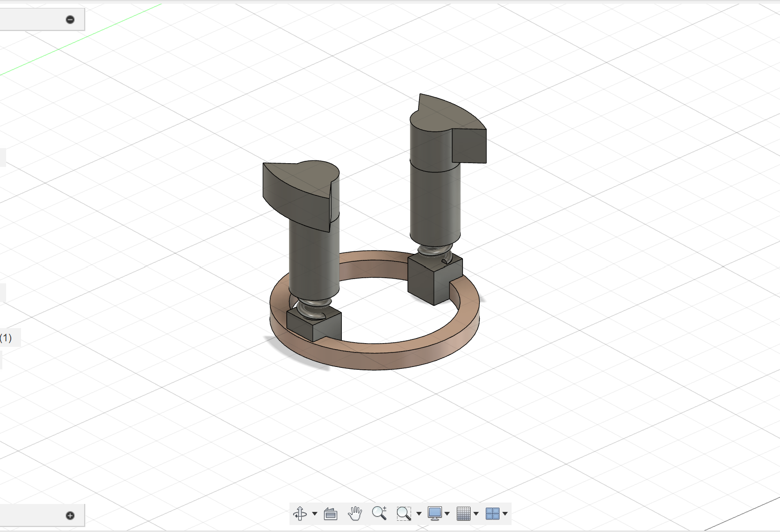Screen dimensions: 780x532
Task: Expand the bottom-left panel with plus button
Action: point(70,516)
